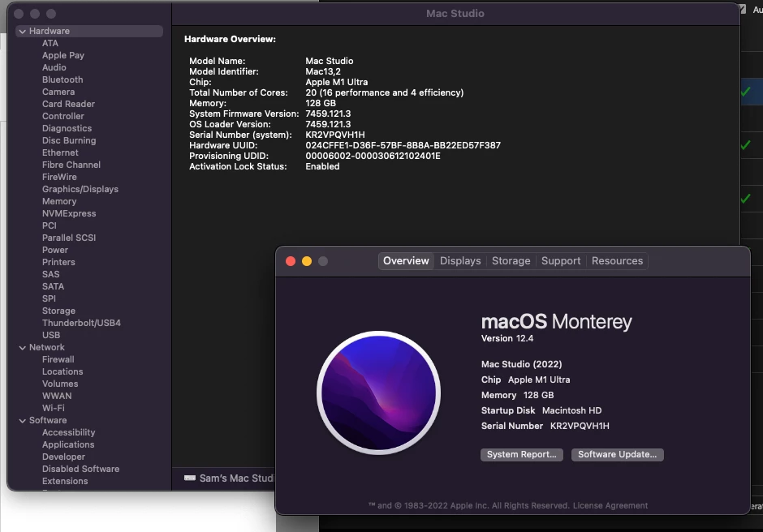Select Bluetooth in the sidebar
763x532 pixels.
63,79
